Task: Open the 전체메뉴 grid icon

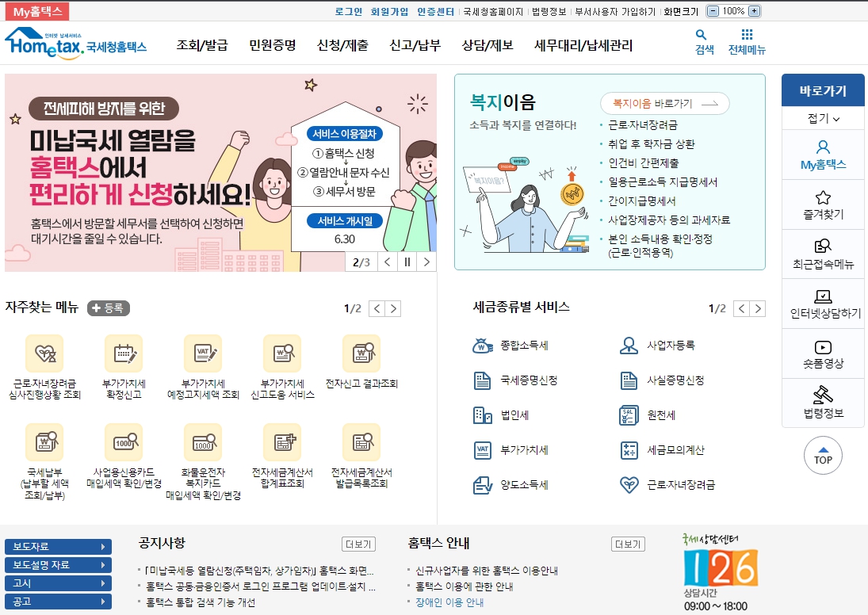Action: coord(747,34)
